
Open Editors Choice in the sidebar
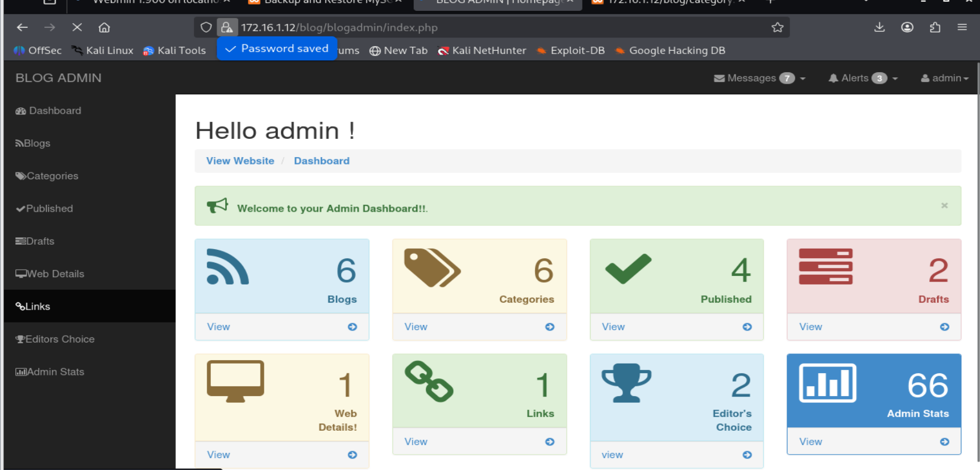[x=90, y=339]
